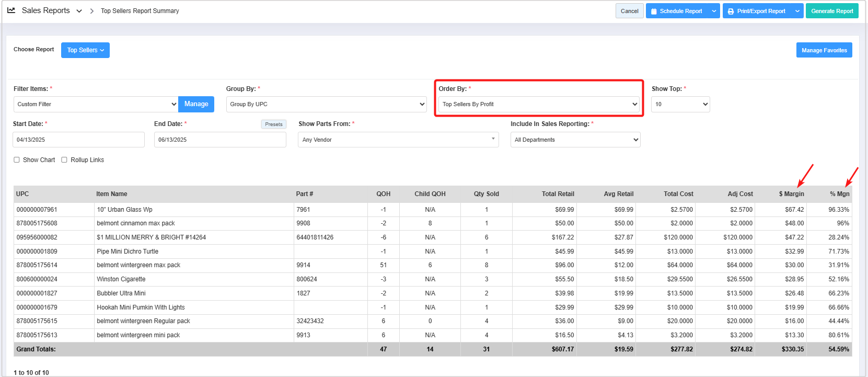
Task: Click the printer icon on Print/Export Report
Action: 731,11
